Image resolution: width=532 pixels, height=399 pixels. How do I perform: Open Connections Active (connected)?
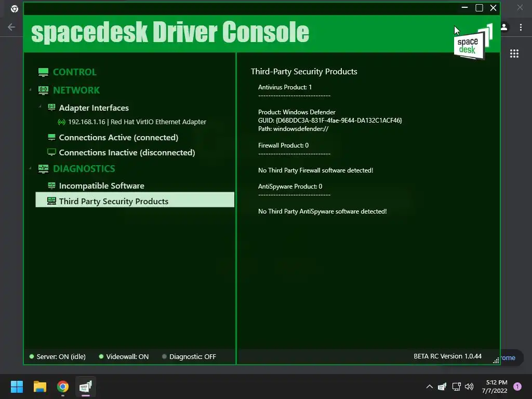click(x=118, y=137)
